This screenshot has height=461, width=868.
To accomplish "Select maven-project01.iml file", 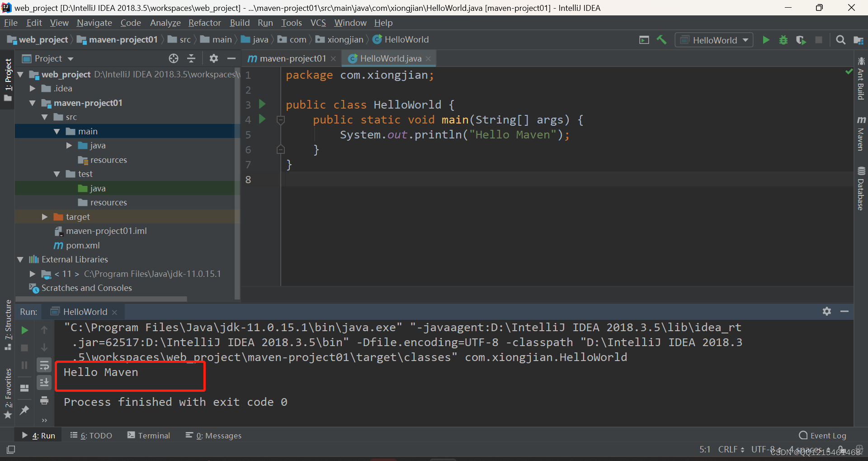I will [x=100, y=231].
